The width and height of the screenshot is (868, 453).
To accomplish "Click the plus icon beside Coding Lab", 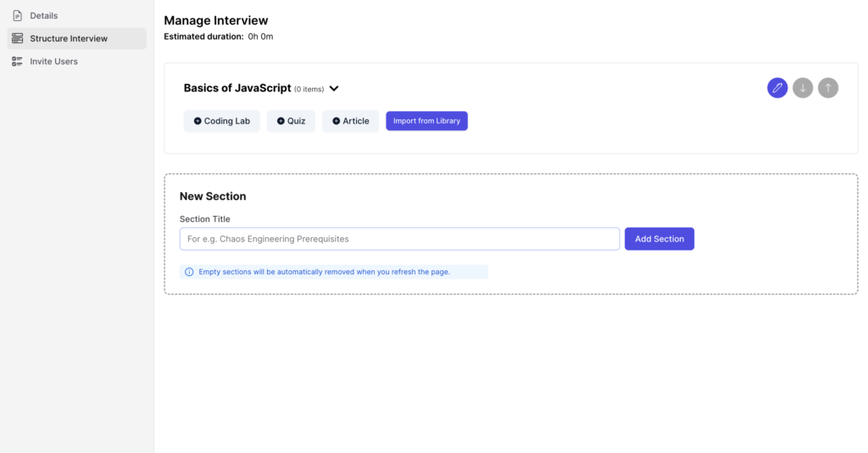I will [198, 121].
